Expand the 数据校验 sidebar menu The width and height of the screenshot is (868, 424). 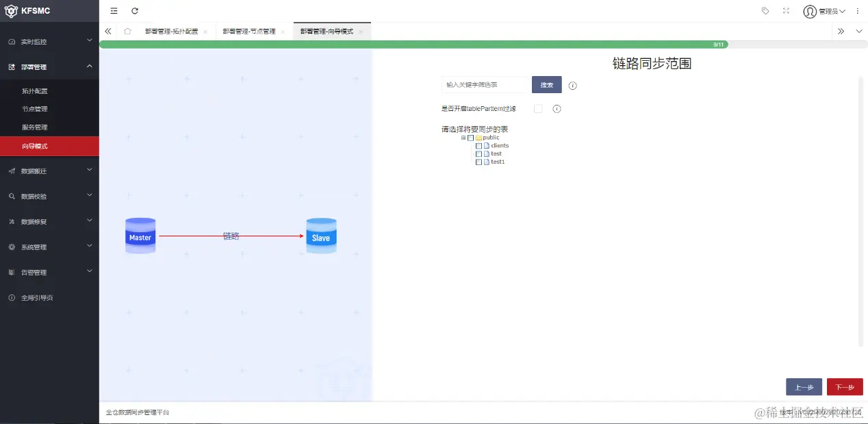point(90,195)
